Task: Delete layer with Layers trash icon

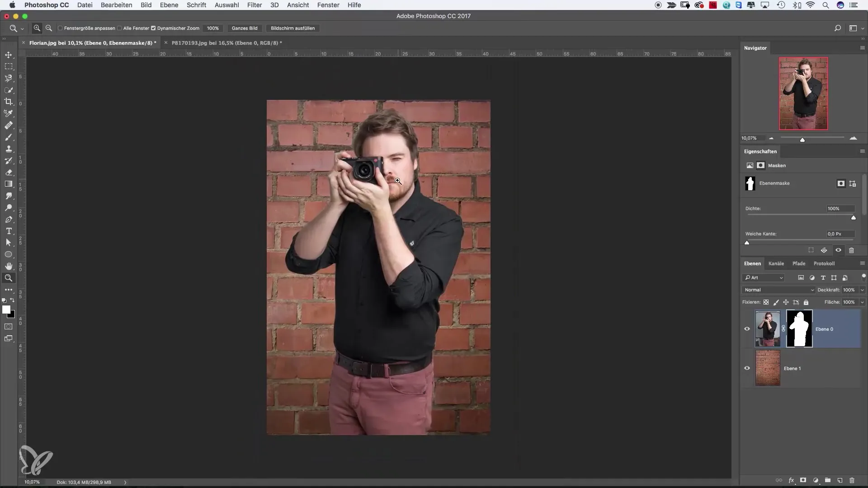Action: pos(852,480)
